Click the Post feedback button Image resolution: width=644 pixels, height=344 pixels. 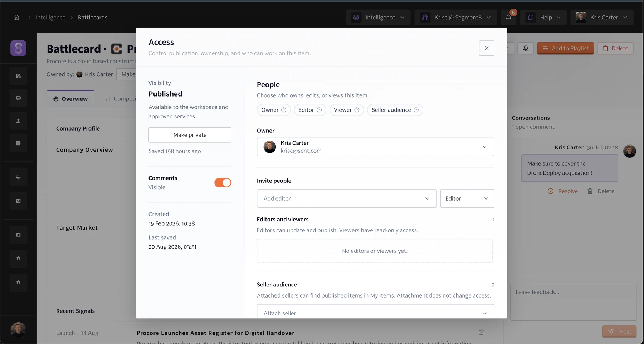point(620,331)
